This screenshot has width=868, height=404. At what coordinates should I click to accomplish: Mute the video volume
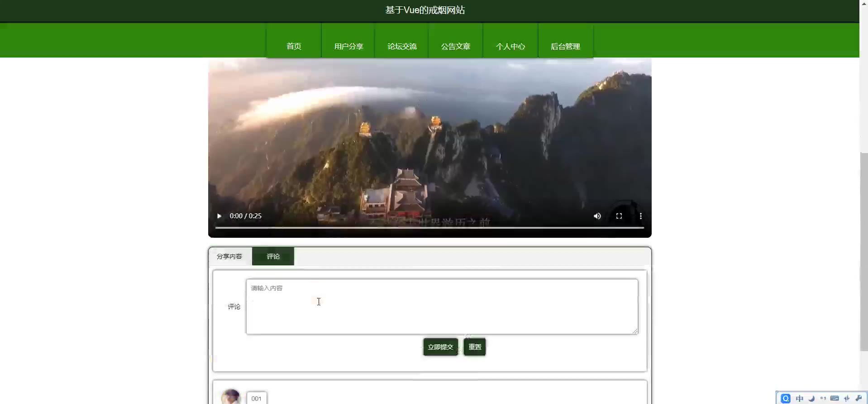tap(597, 216)
